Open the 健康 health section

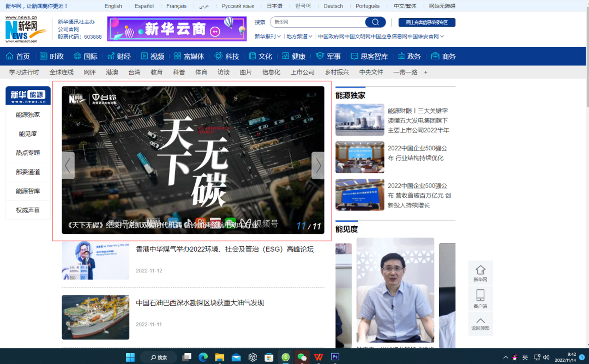[x=294, y=56]
